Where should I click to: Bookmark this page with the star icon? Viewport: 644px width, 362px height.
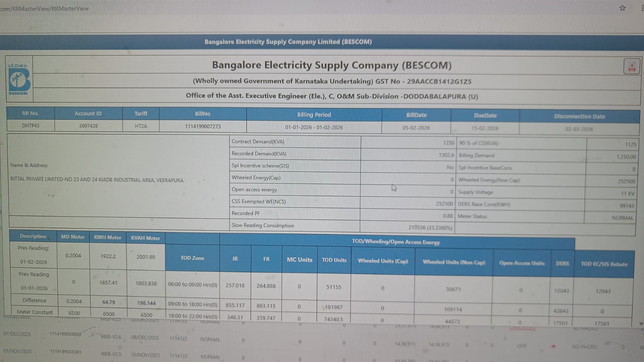coord(622,8)
